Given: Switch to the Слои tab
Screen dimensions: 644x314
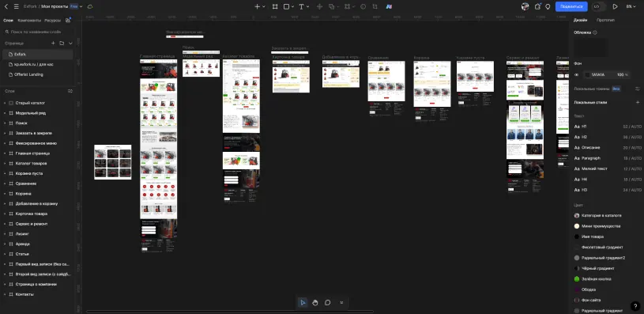Looking at the screenshot, I should click(8, 20).
